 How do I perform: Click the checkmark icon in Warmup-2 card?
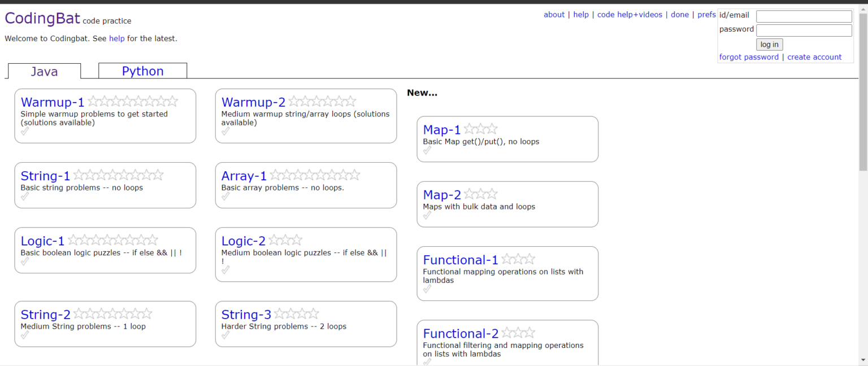coord(225,132)
